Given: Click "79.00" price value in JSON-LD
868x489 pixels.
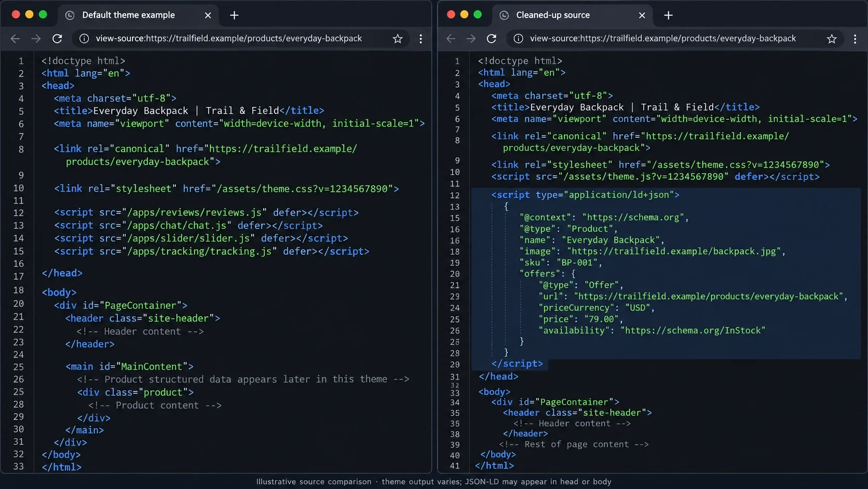Looking at the screenshot, I should [601, 319].
